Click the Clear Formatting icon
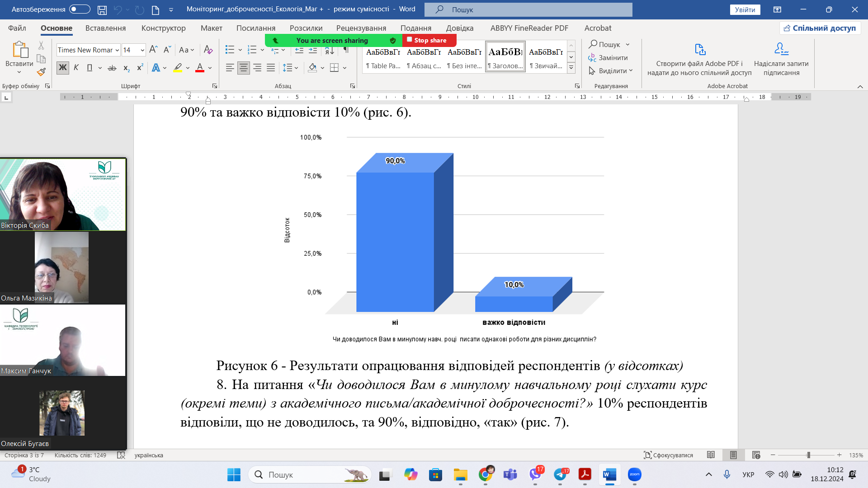This screenshot has height=488, width=868. coord(208,50)
